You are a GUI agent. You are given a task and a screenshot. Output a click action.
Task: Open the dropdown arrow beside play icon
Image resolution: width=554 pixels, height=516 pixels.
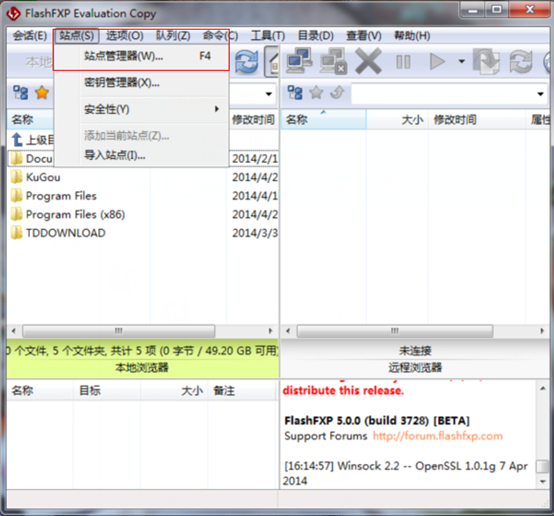461,61
